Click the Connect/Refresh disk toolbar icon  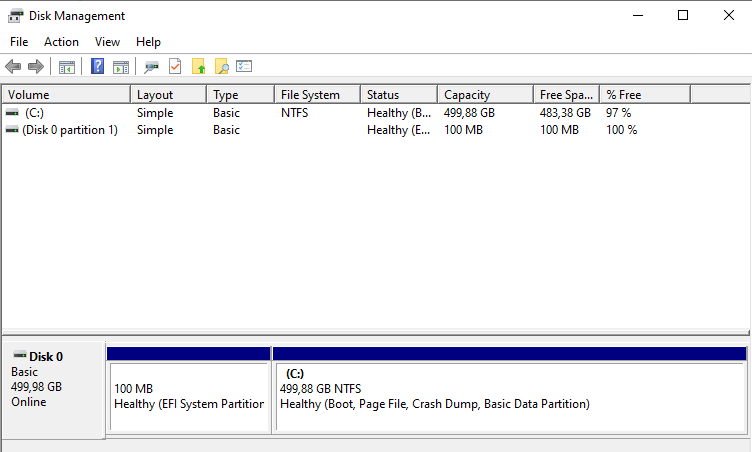(151, 67)
